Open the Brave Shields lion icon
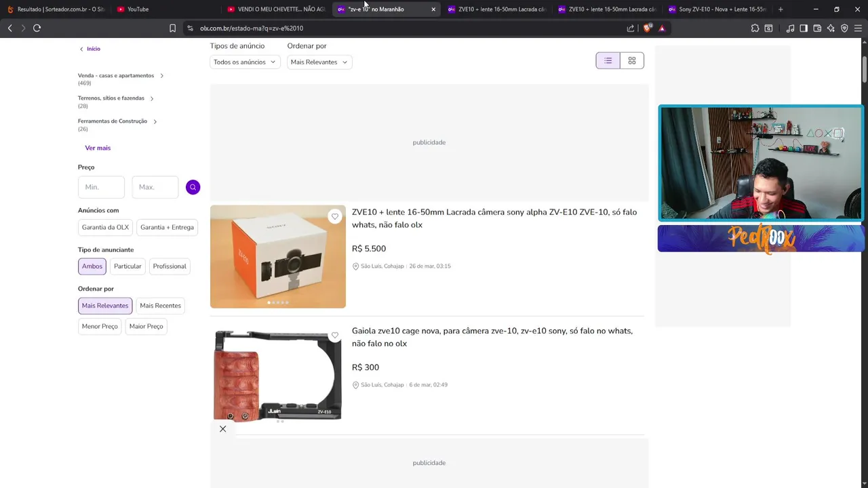Image resolution: width=868 pixels, height=488 pixels. (x=647, y=28)
